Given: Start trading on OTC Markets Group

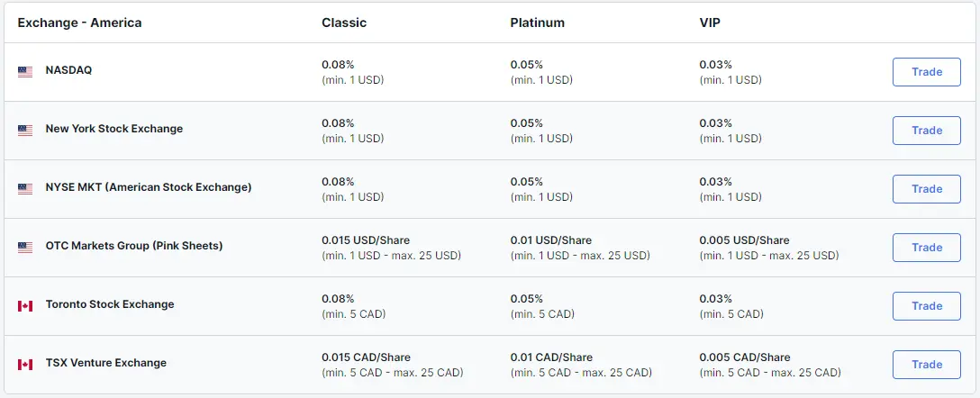Looking at the screenshot, I should 926,248.
